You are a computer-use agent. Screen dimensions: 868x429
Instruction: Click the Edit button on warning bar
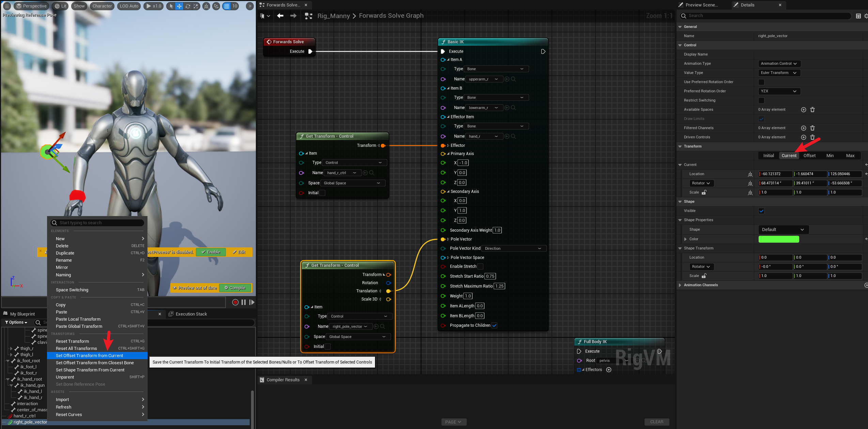[239, 252]
